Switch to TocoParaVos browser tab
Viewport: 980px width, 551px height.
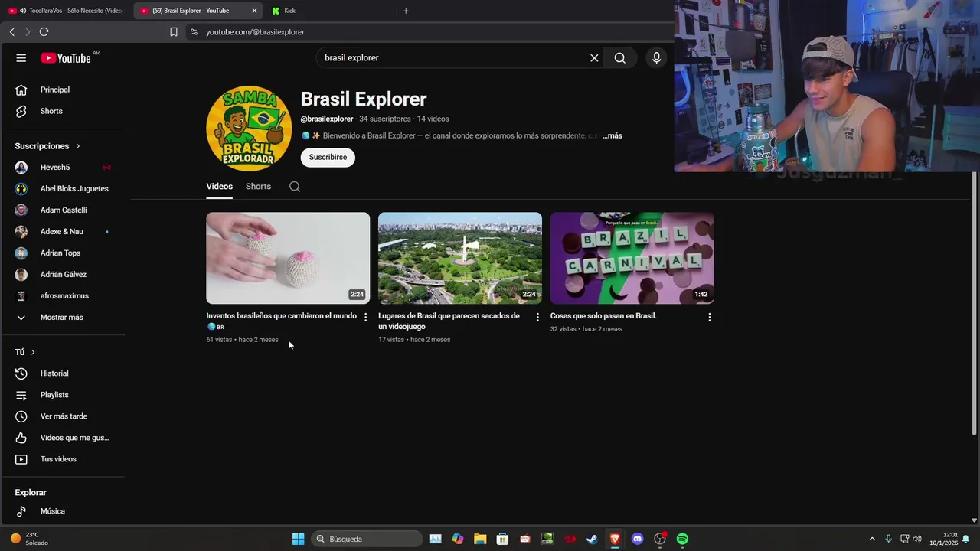[x=65, y=11]
